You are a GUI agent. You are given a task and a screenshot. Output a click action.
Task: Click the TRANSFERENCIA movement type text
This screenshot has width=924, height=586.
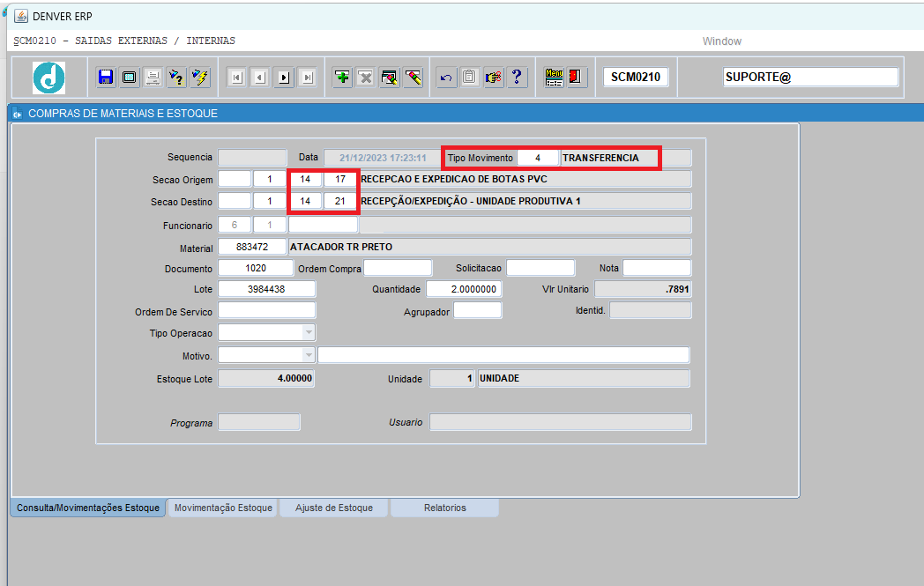click(600, 158)
